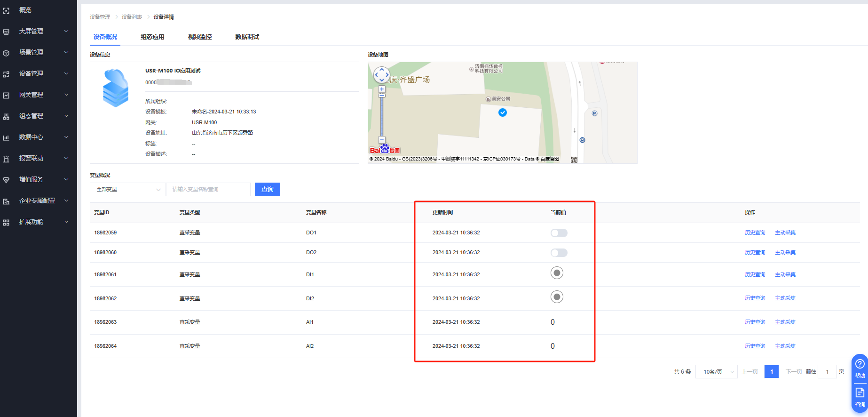Click the DI1 status radio indicator

557,273
